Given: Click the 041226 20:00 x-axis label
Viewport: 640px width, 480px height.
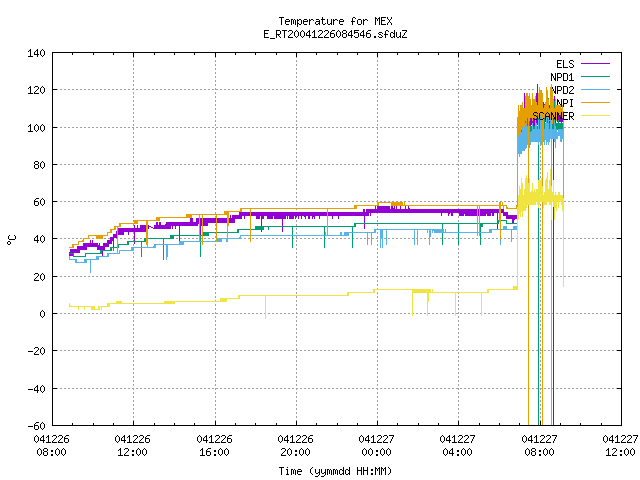Looking at the screenshot, I should pos(295,446).
